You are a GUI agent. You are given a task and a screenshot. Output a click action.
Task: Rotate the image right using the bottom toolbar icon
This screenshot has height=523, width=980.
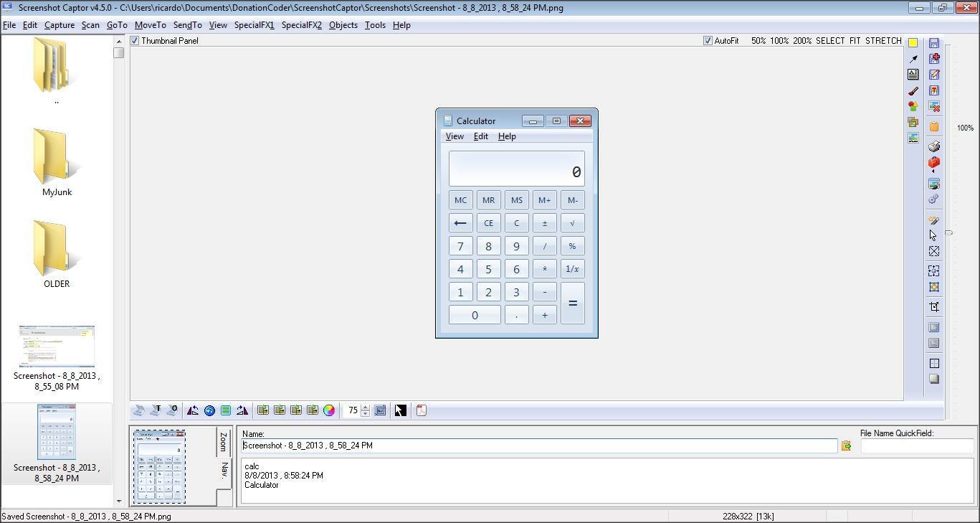(x=242, y=410)
